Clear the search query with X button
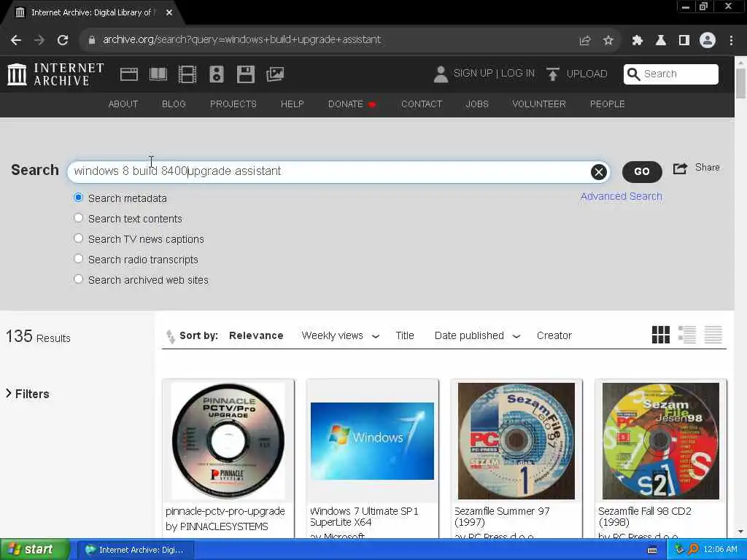The height and width of the screenshot is (560, 747). tap(599, 172)
